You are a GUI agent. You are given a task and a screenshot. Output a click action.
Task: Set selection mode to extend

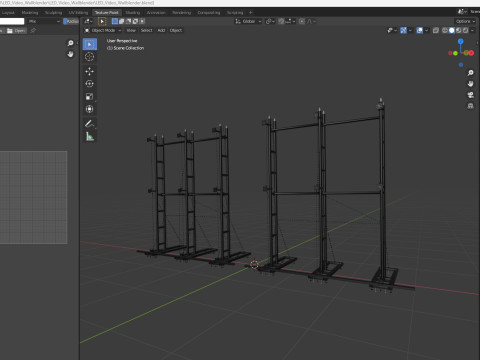coord(122,21)
